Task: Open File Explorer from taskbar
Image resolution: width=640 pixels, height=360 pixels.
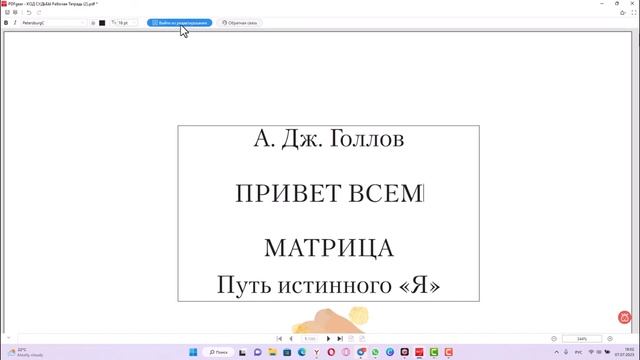Action: 272,352
